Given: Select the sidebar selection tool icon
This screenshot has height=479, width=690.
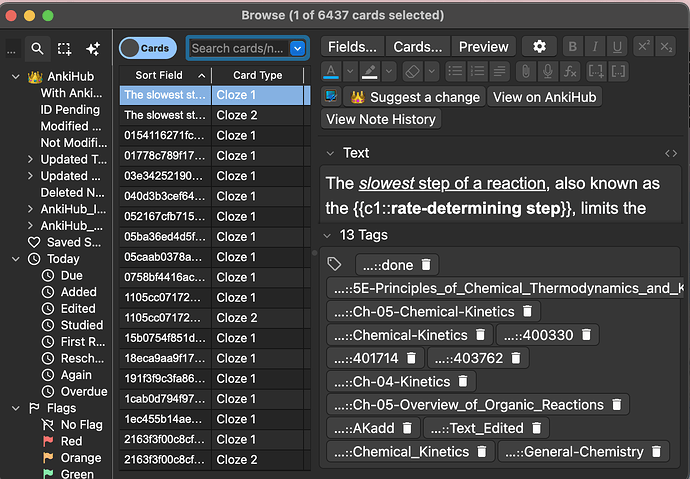Looking at the screenshot, I should 64,48.
